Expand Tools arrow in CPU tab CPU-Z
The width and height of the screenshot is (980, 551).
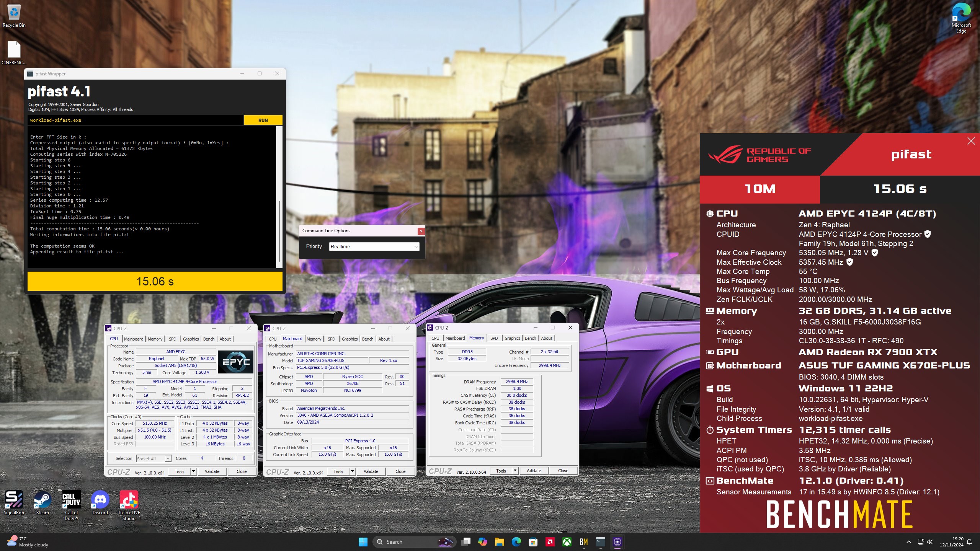[x=193, y=471]
